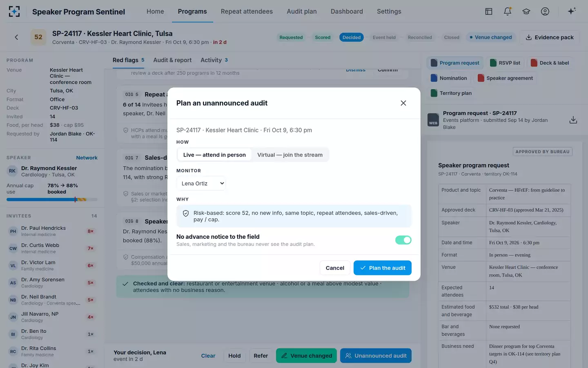Switch to the Audit & report tab
This screenshot has width=588, height=368.
pyautogui.click(x=172, y=60)
